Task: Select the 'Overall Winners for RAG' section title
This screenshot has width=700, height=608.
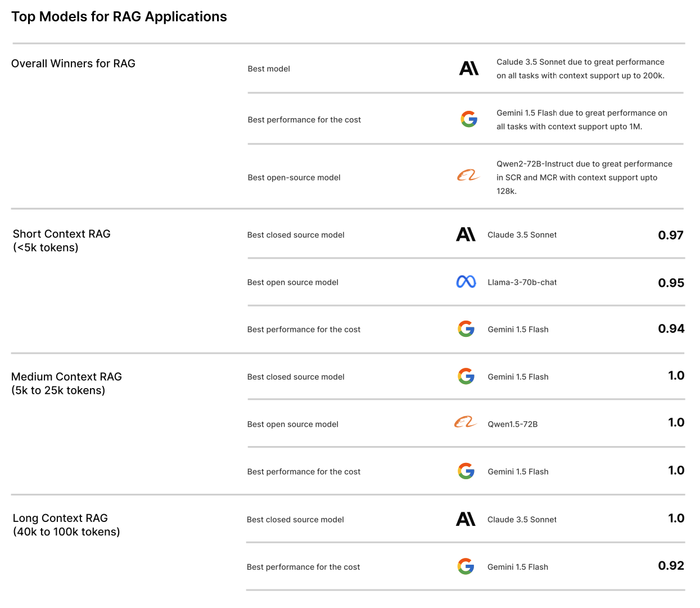Action: pos(73,64)
